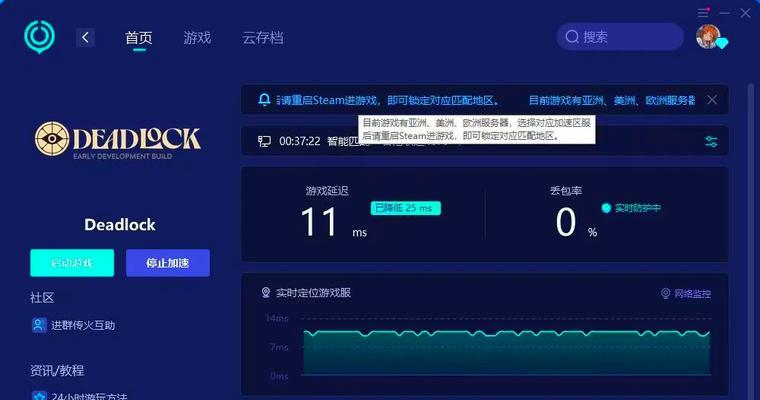Click the 社区 section heading
Screen dimensions: 760x400
click(x=42, y=297)
